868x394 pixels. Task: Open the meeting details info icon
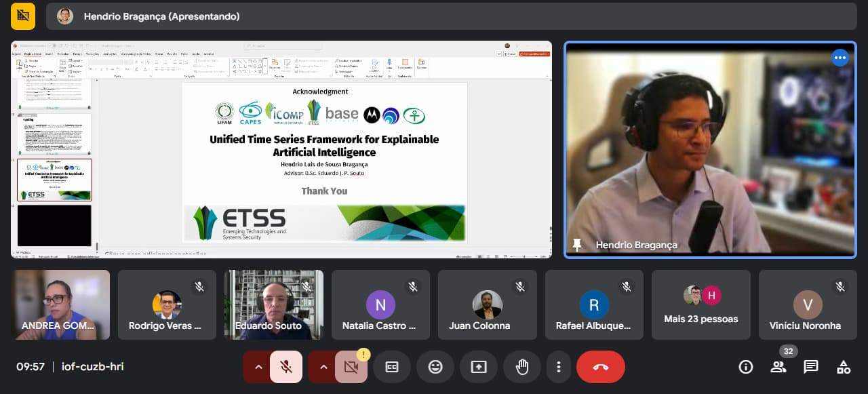[x=746, y=367]
